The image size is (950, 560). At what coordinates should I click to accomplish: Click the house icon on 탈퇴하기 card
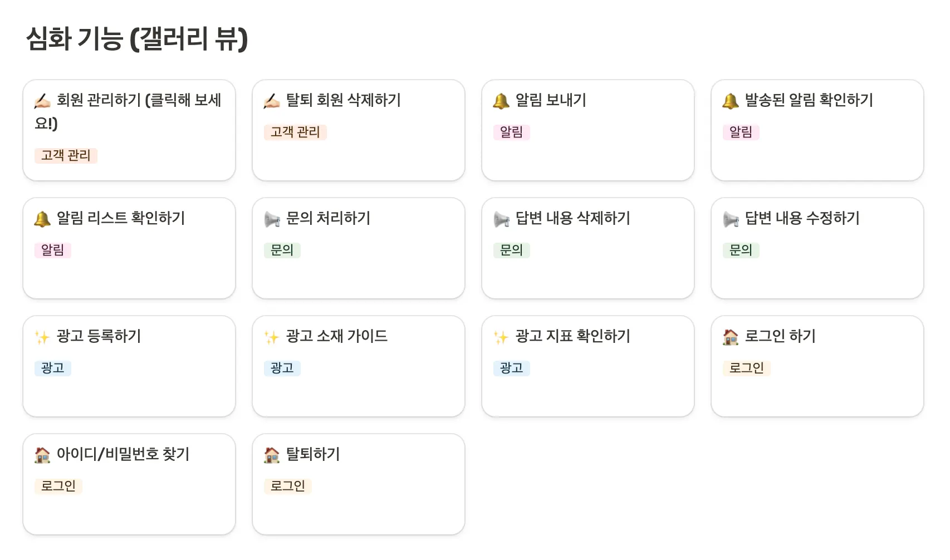[x=272, y=455]
